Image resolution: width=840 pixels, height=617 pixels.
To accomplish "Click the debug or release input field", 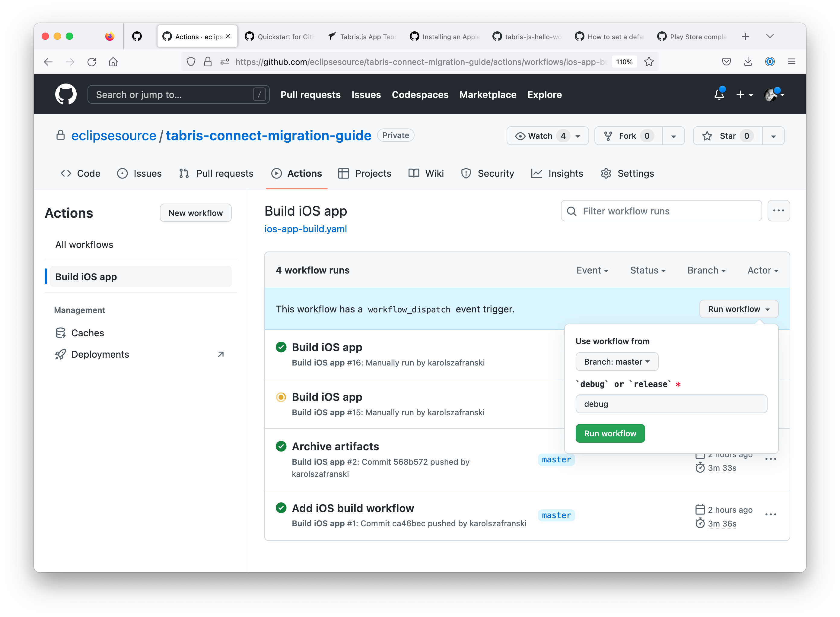I will click(x=671, y=404).
